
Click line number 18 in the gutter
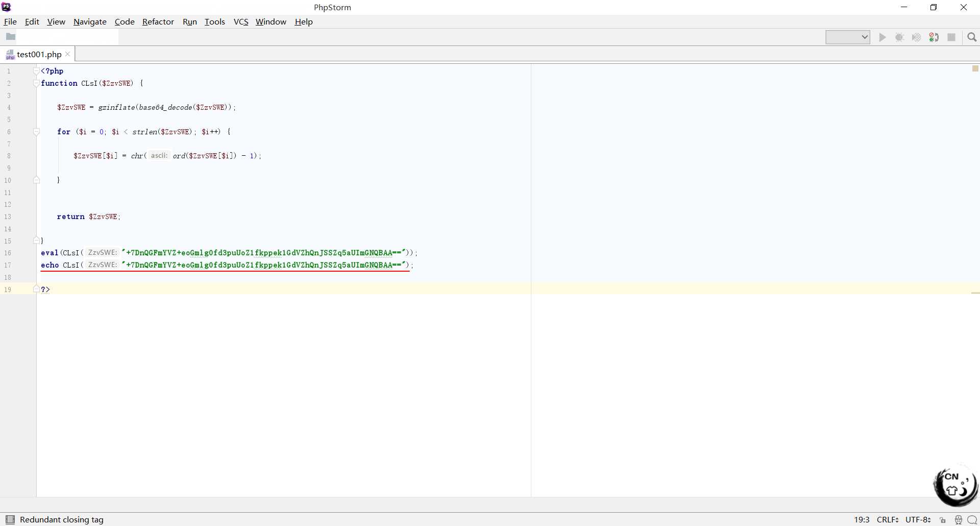(8, 277)
